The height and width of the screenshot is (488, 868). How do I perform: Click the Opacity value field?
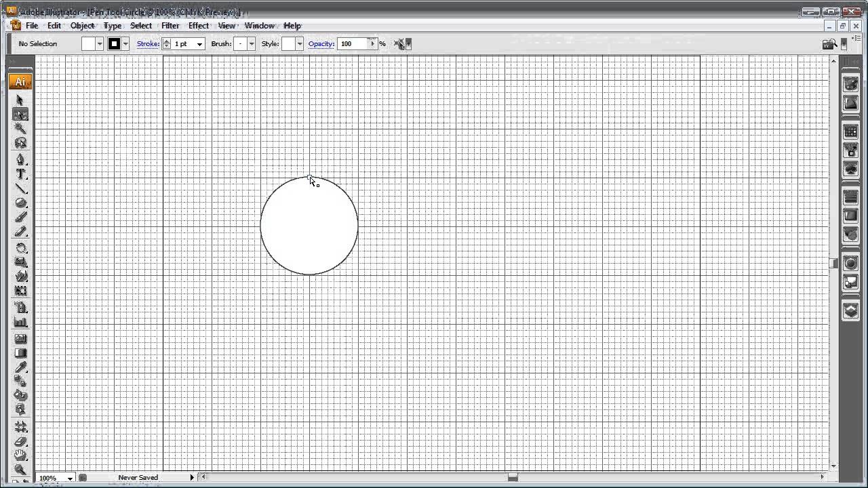click(x=353, y=44)
